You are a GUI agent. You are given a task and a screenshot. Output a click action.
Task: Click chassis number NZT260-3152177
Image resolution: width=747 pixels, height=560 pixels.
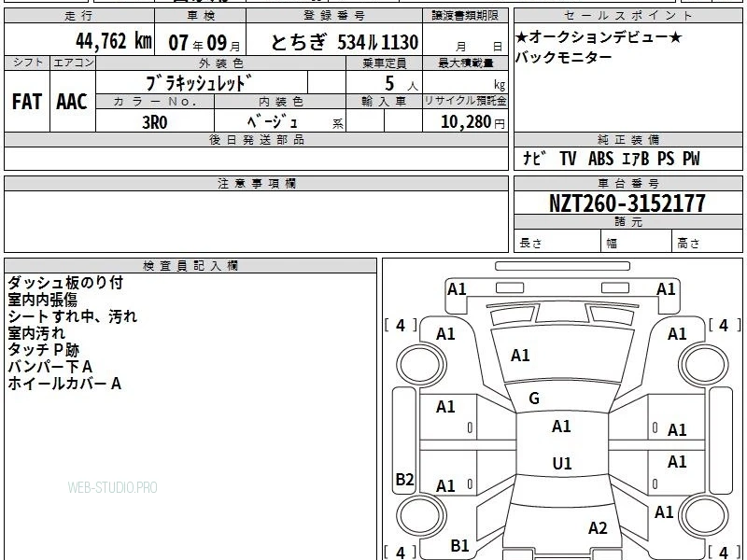(x=627, y=203)
